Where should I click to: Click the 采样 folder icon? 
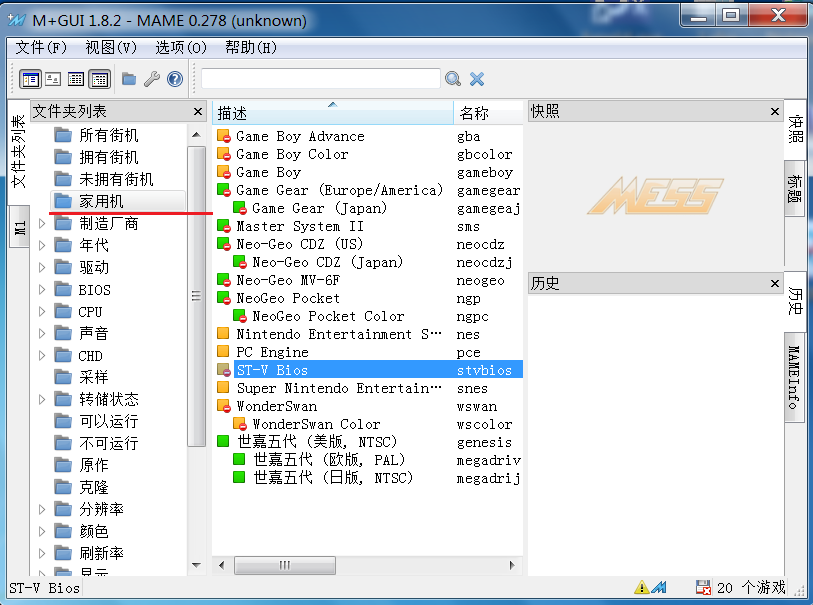pyautogui.click(x=63, y=377)
